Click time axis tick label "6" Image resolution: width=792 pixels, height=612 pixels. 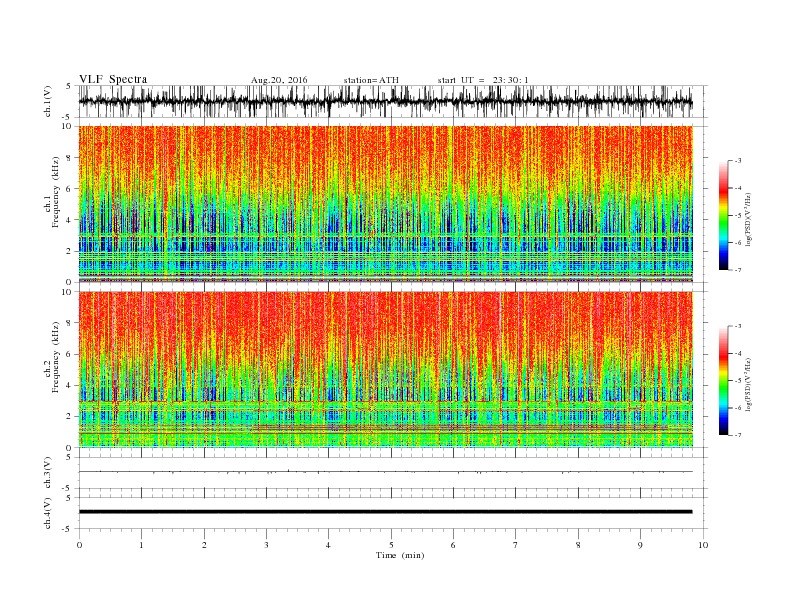tap(453, 545)
